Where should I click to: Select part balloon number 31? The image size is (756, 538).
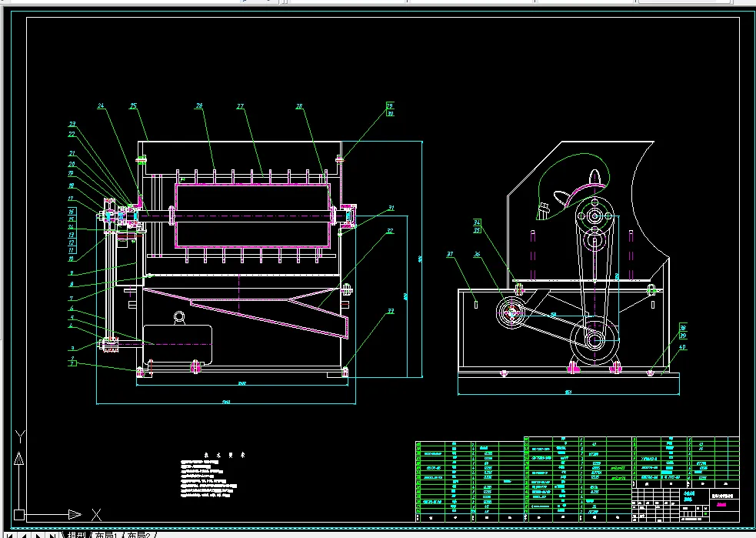391,208
